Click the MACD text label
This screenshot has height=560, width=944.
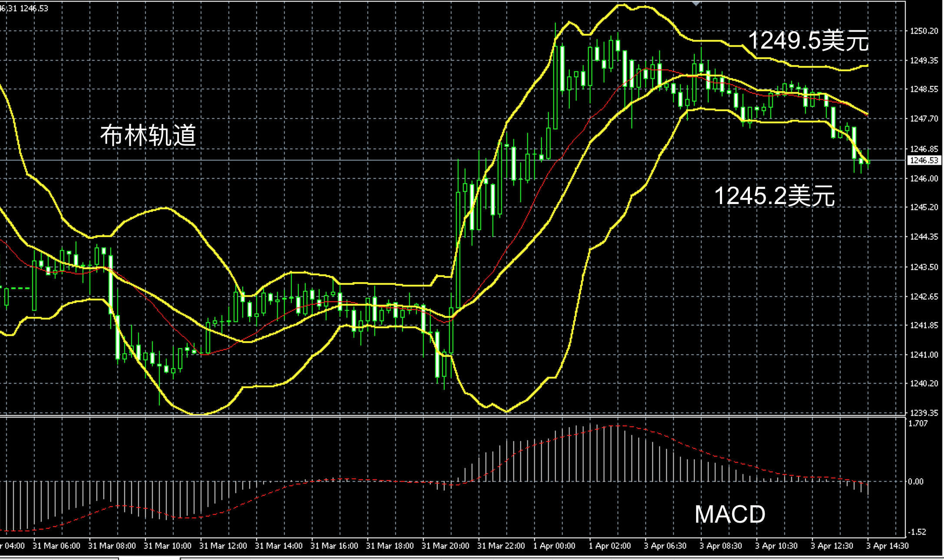click(x=729, y=514)
